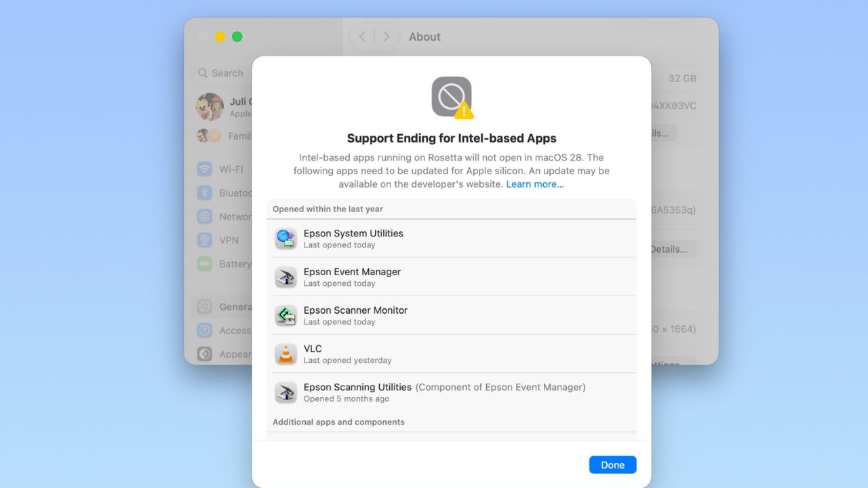The width and height of the screenshot is (868, 488).
Task: Click the blocked-app warning icon atop dialog
Action: (452, 97)
